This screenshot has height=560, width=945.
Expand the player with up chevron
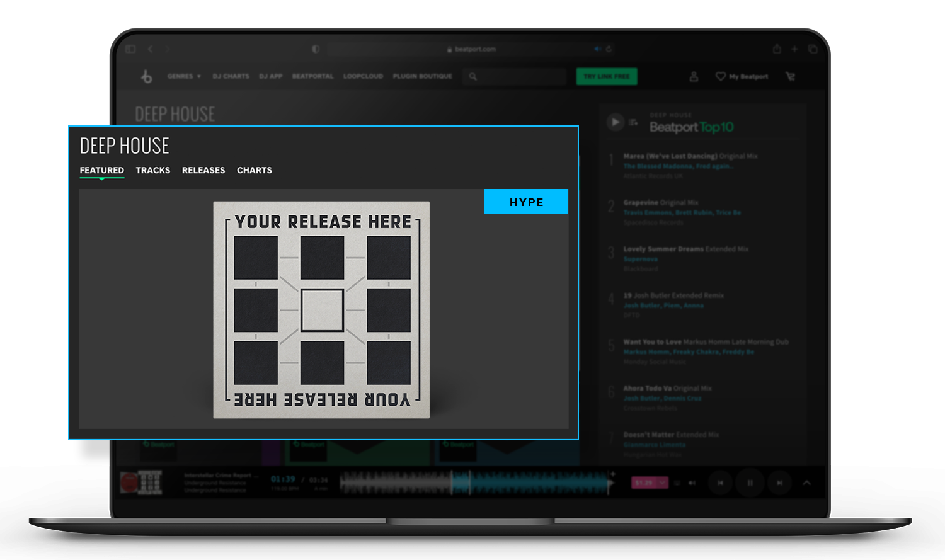click(x=806, y=483)
